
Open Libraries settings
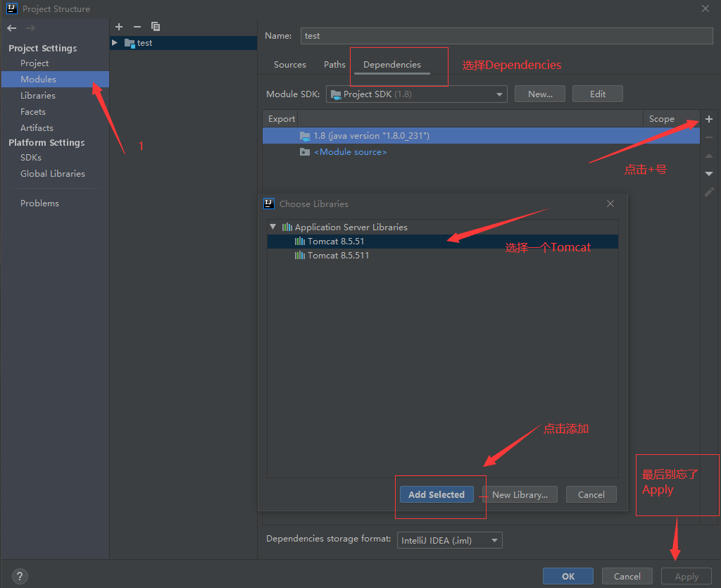point(38,96)
